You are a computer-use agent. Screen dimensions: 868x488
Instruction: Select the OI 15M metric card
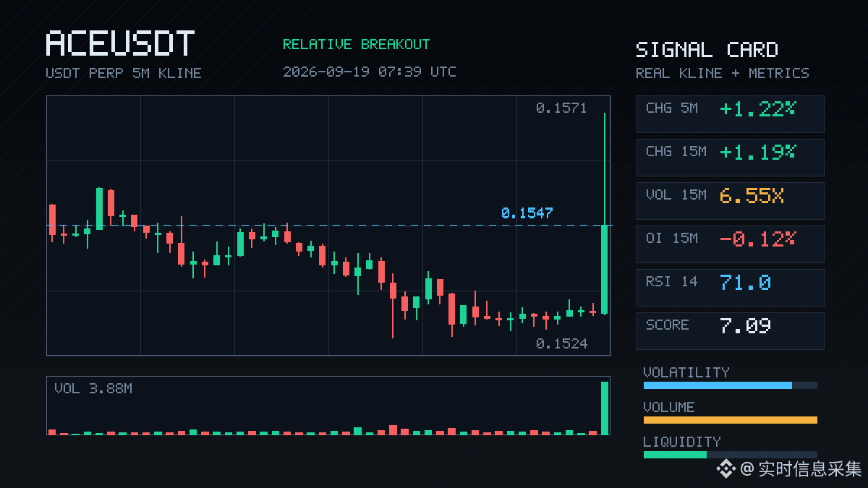(x=730, y=244)
